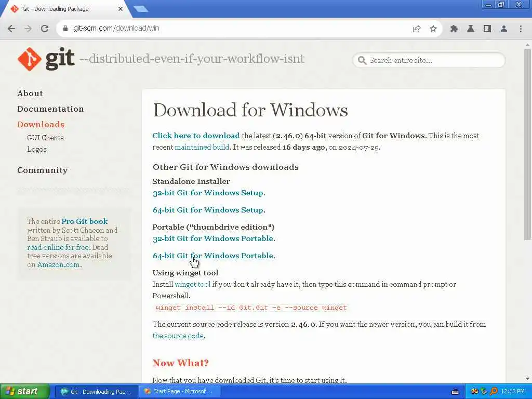The image size is (532, 399).
Task: Click the taskbar clock showing 12:13 PM
Action: 513,392
